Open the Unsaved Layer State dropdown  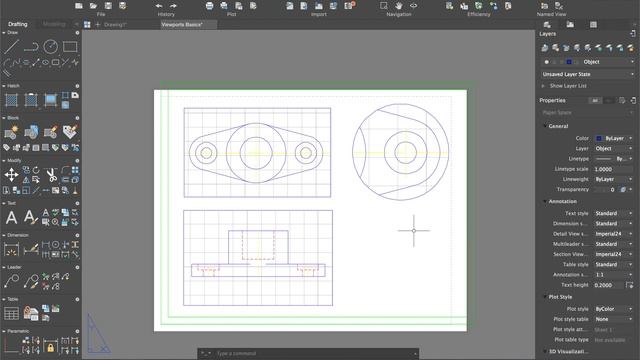588,74
